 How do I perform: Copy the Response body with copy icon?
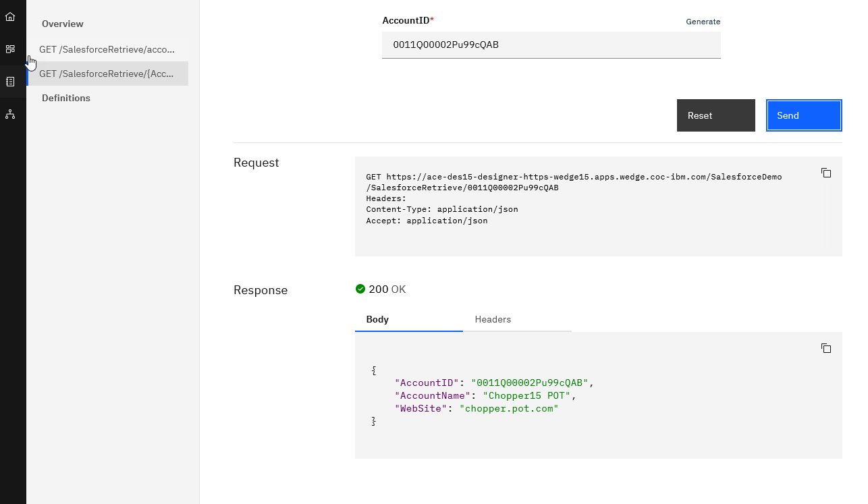pos(825,348)
